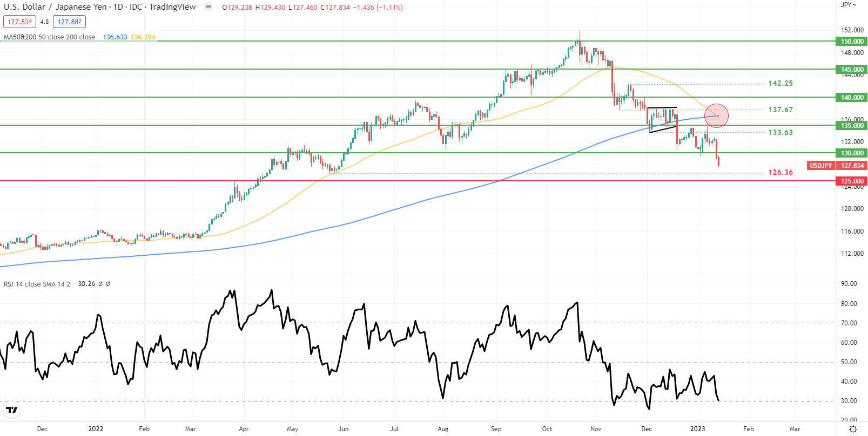Click the 126.36 red price annotation
The width and height of the screenshot is (868, 436).
click(x=780, y=173)
